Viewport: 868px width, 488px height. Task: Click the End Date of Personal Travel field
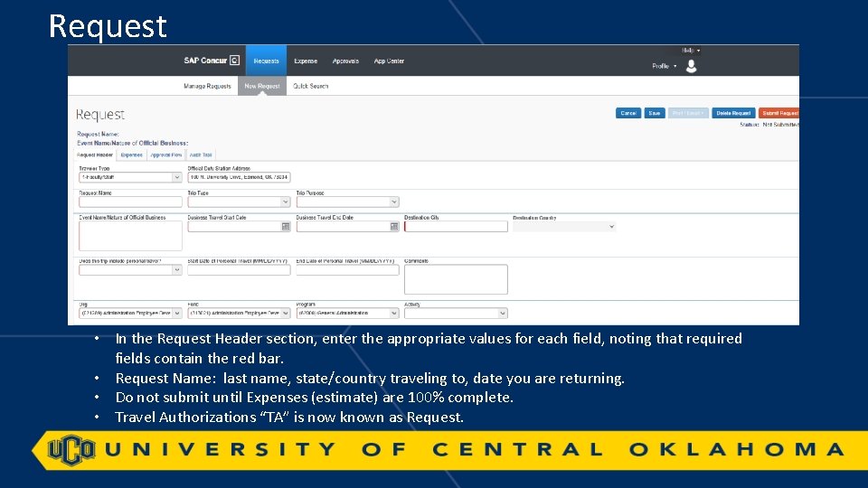pos(347,270)
